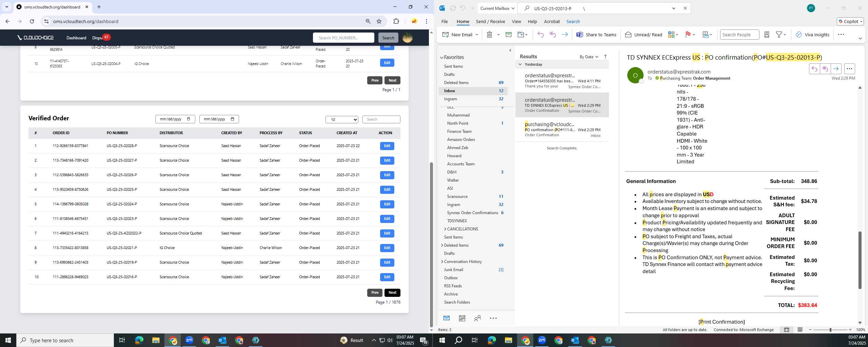This screenshot has width=868, height=347.
Task: Adjust the Outlook zoom slider
Action: pos(830,330)
